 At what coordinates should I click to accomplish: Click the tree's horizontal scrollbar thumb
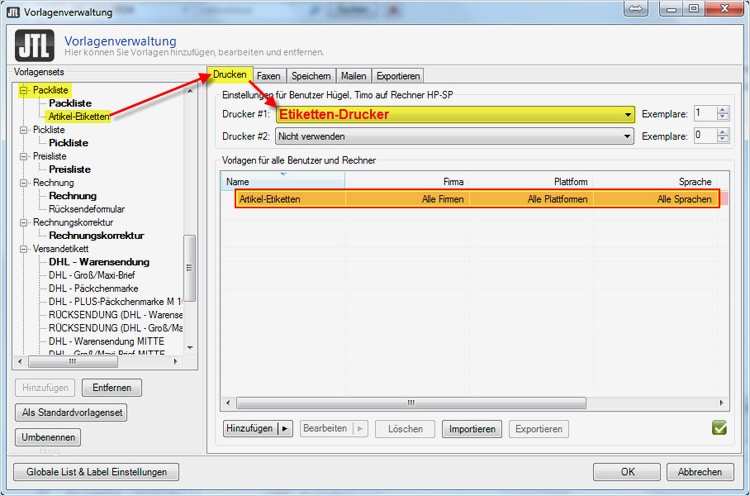tap(73, 362)
